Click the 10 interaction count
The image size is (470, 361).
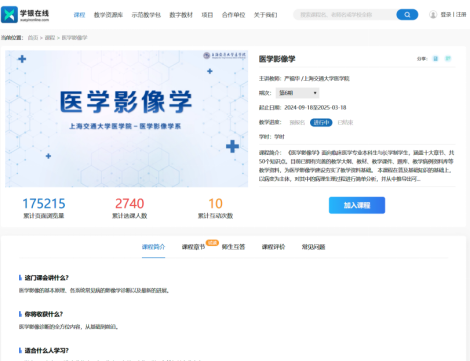(215, 204)
